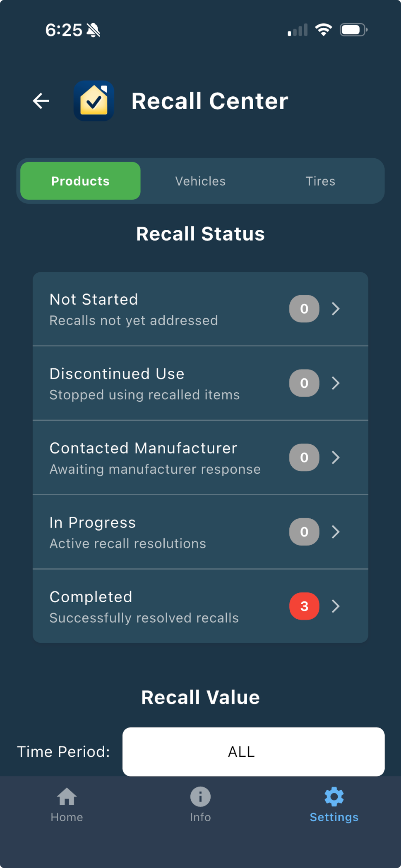Screen dimensions: 401x868
Task: Select the Products segment
Action: [x=80, y=181]
